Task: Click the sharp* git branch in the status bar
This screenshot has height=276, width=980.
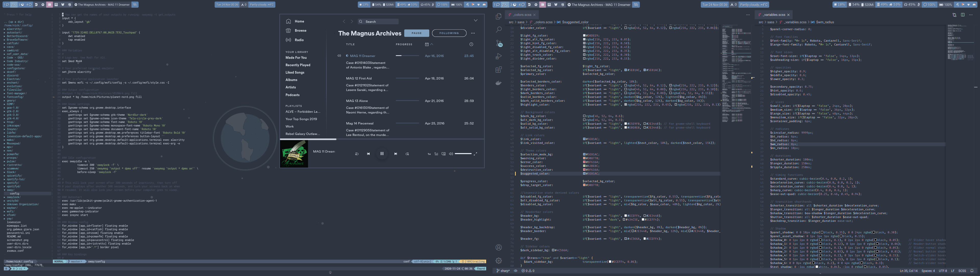Action: point(503,271)
